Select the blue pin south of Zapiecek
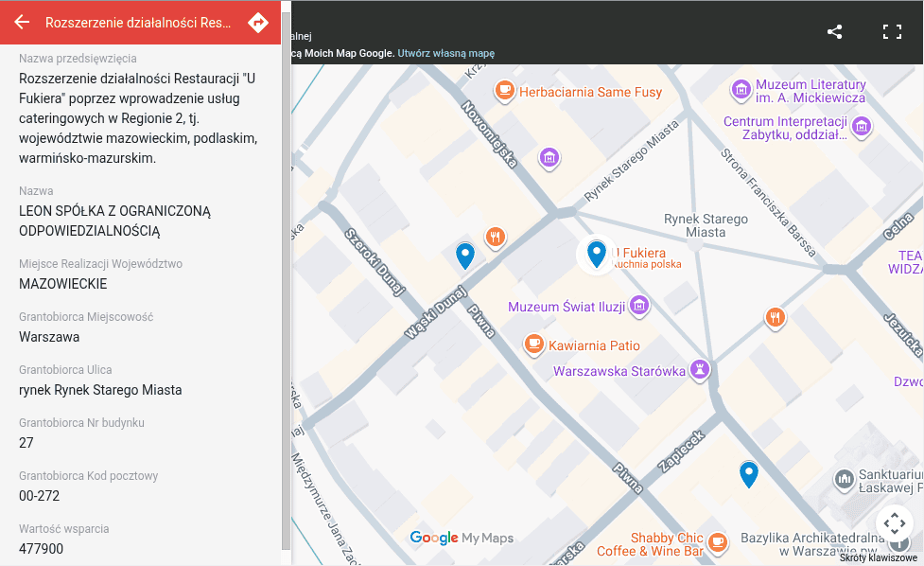 tap(748, 474)
